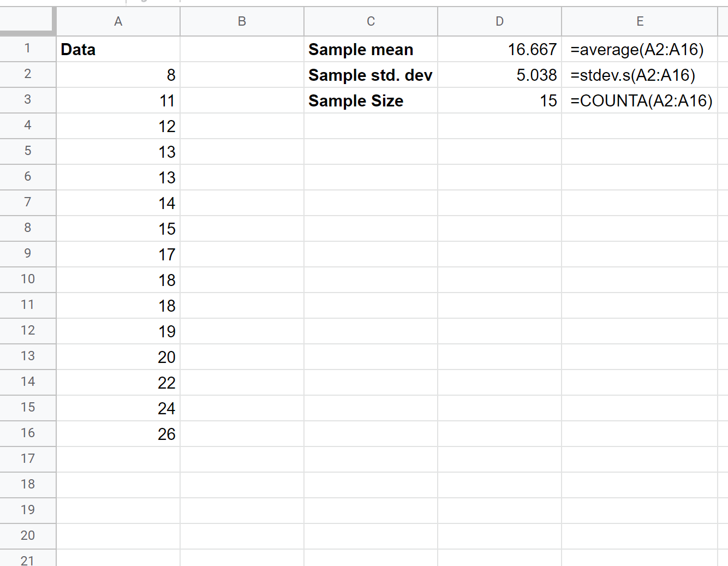Screen dimensions: 728x566
Task: Click the data cell containing 26
Action: (118, 434)
